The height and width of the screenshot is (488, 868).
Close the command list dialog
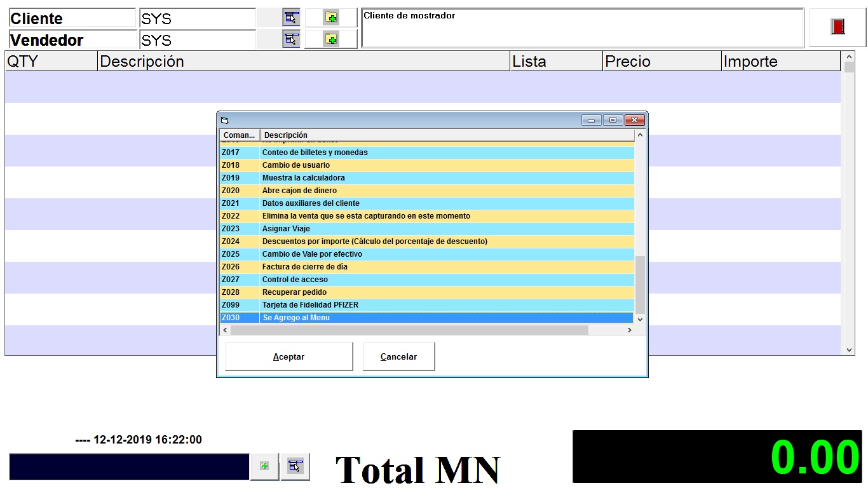[x=635, y=120]
